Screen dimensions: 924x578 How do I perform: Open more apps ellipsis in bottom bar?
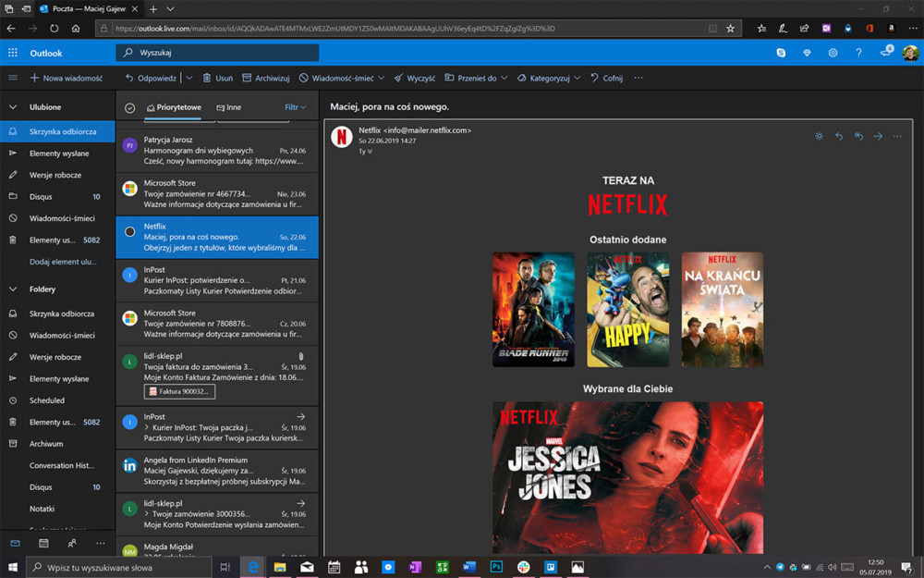coord(100,543)
